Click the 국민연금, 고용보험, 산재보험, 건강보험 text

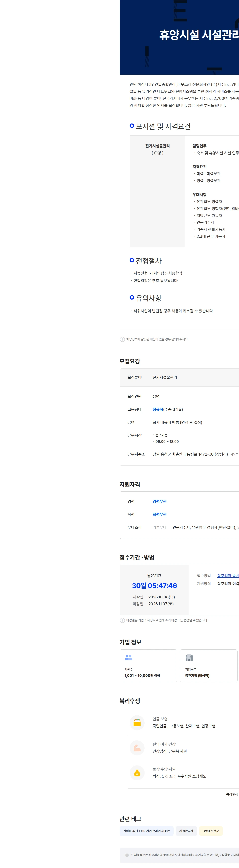point(184,726)
